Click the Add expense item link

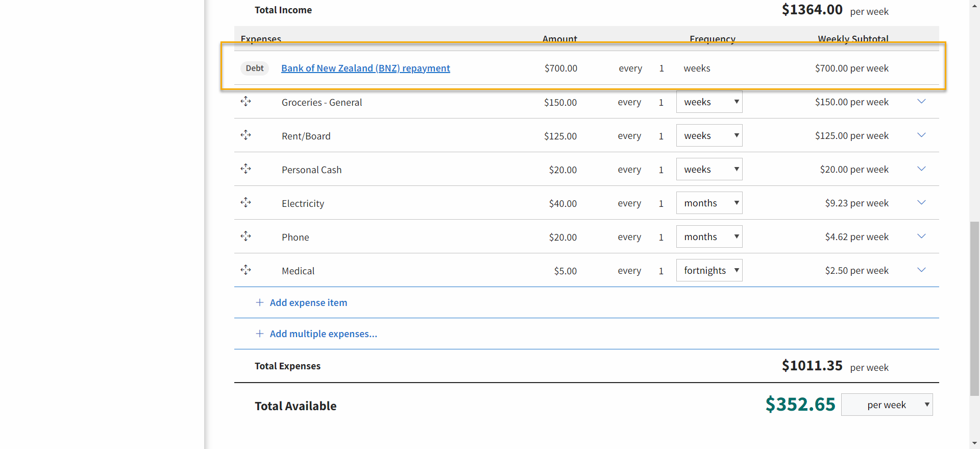click(x=308, y=302)
